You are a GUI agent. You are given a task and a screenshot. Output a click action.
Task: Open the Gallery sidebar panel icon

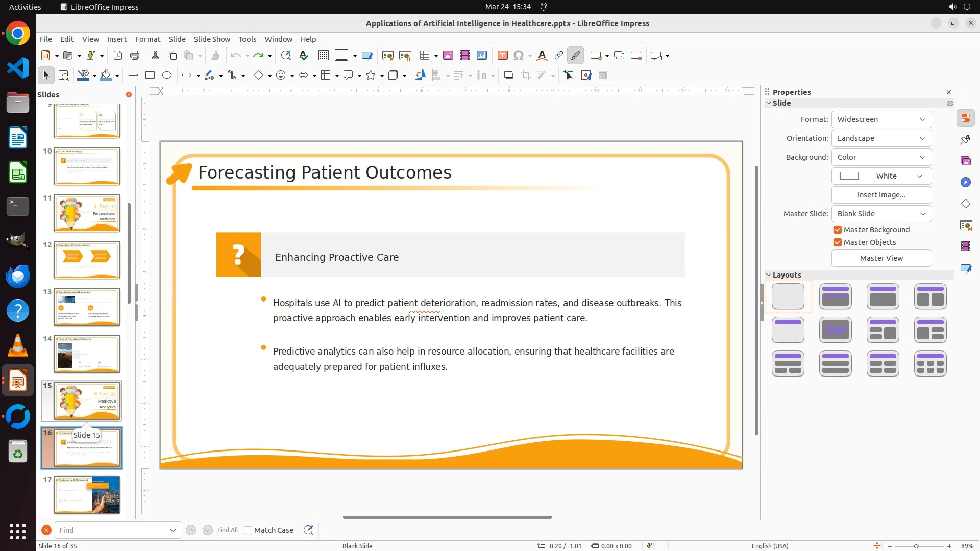click(965, 161)
